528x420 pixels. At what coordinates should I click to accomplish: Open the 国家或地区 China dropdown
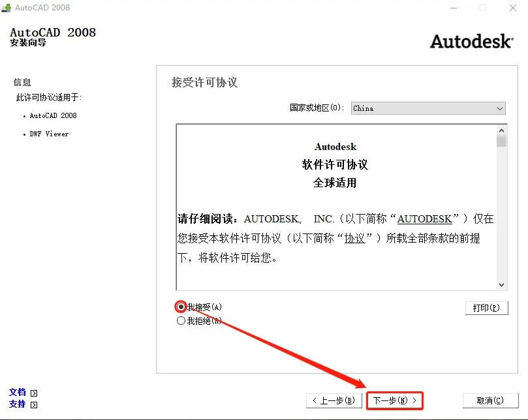[428, 108]
